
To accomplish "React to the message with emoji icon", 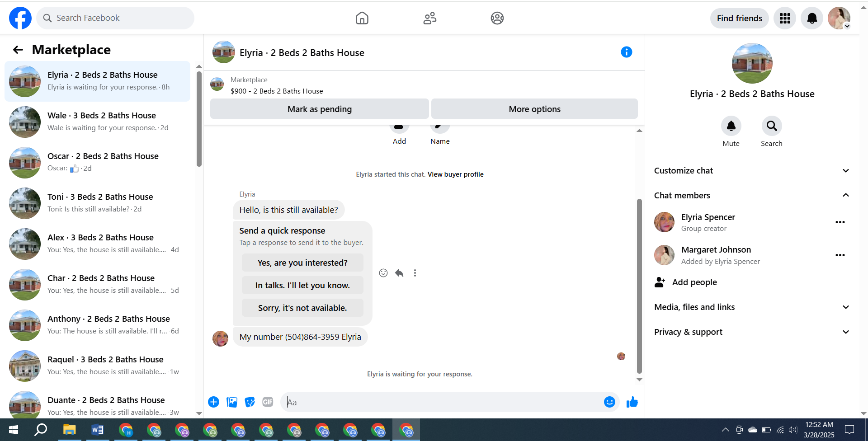I will point(383,273).
